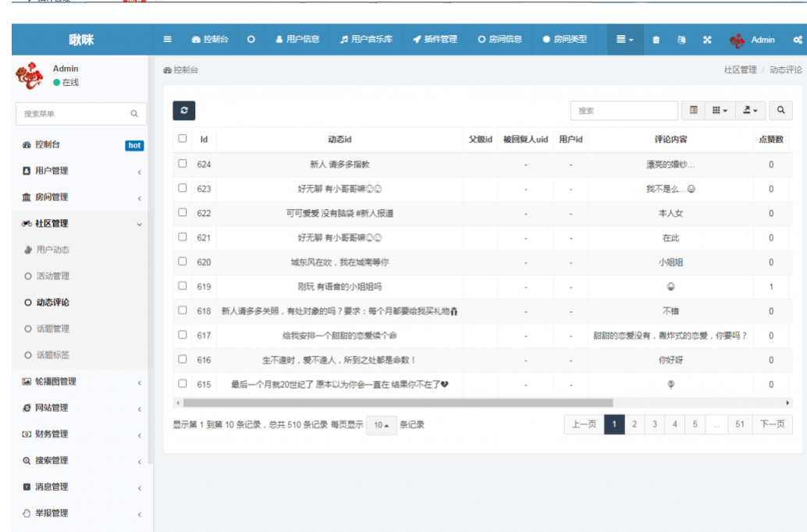This screenshot has height=532, width=807.
Task: Click the magnifier search button in the table toolbar
Action: (783, 112)
